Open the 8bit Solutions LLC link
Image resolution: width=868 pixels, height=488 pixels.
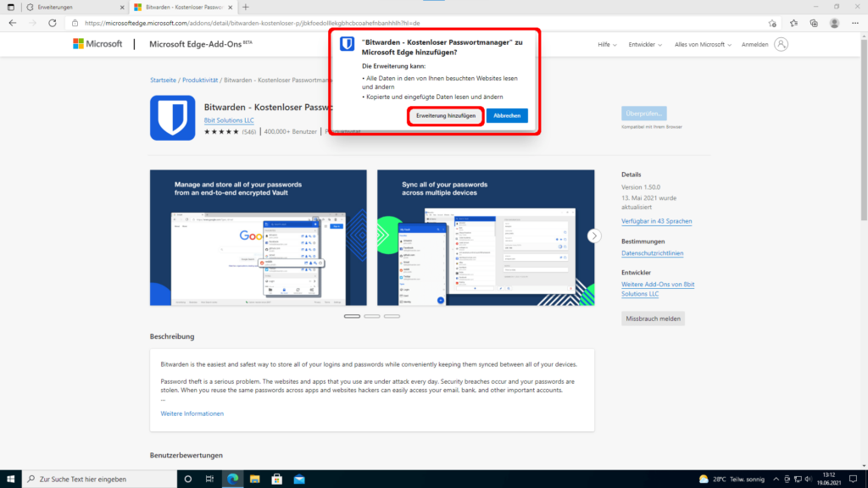pyautogui.click(x=229, y=120)
